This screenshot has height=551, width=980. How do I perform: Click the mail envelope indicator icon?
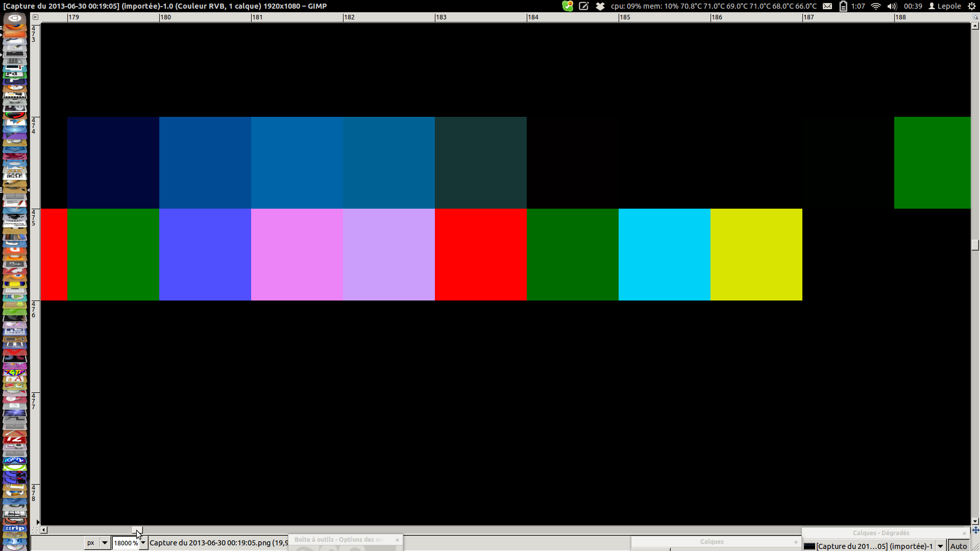(827, 6)
